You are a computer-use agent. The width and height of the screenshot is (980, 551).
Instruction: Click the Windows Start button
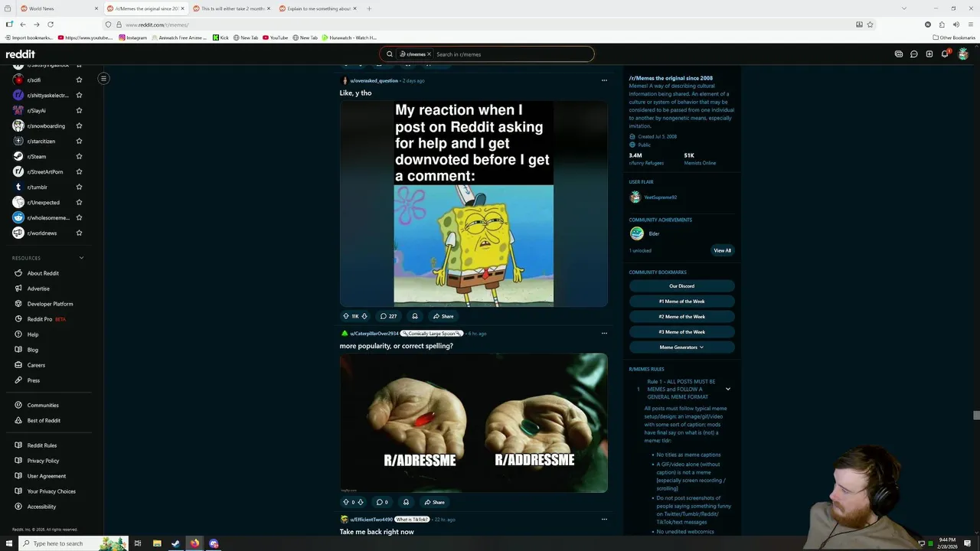[x=9, y=543]
